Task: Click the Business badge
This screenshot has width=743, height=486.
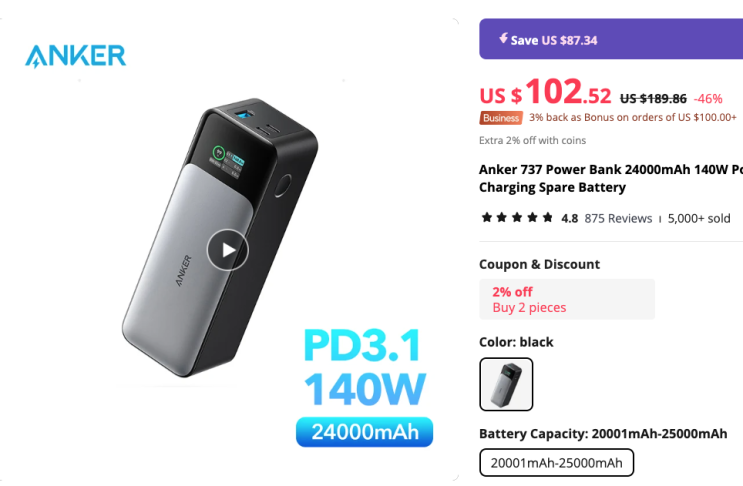Action: click(501, 118)
